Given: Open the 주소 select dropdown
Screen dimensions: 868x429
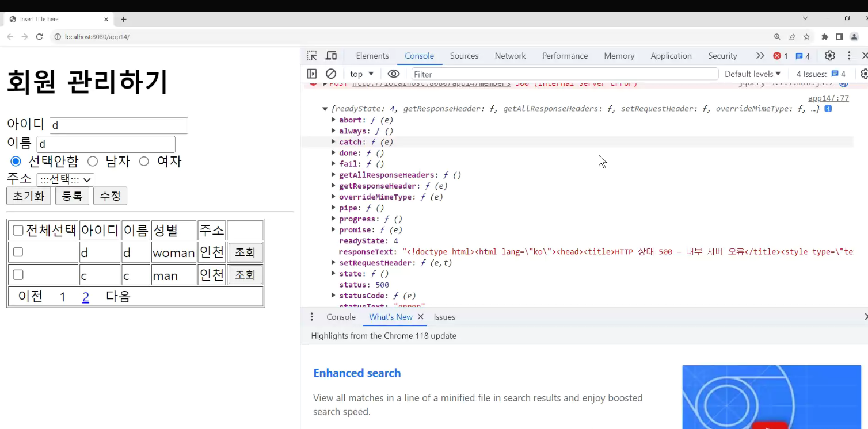Looking at the screenshot, I should (65, 180).
